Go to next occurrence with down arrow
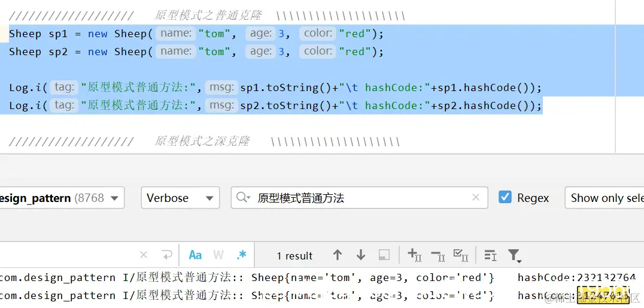Image resolution: width=644 pixels, height=308 pixels. click(361, 255)
